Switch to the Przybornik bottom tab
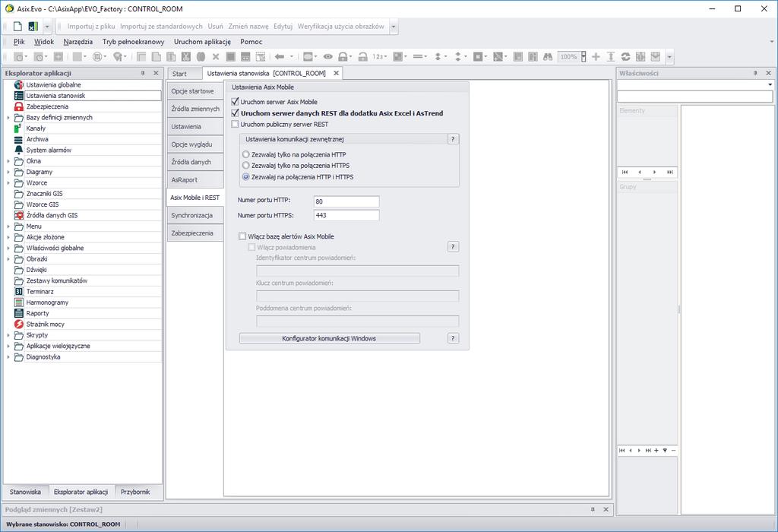 (x=135, y=492)
